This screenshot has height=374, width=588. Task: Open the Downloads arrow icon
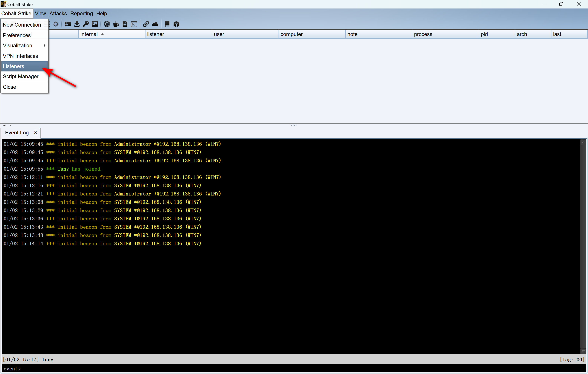click(77, 24)
